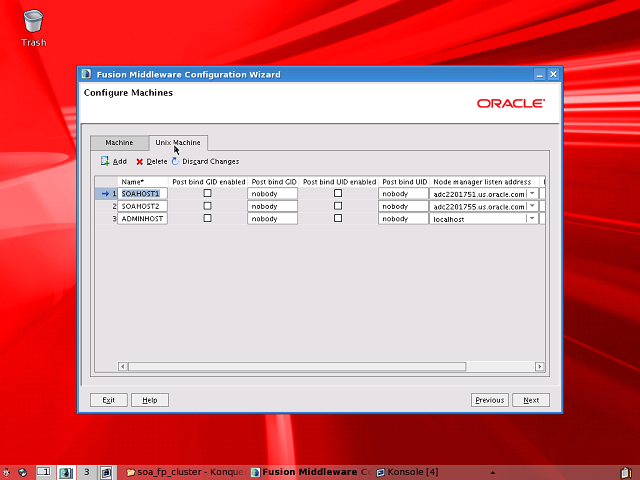
Task: Click Post bind UID field for SOAHOST1
Action: pos(403,193)
